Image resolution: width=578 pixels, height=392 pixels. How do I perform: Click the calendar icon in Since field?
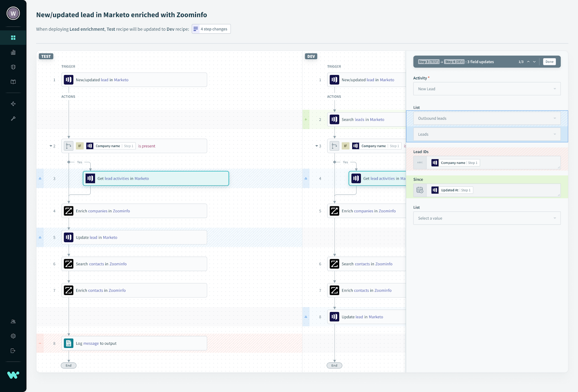click(x=420, y=190)
